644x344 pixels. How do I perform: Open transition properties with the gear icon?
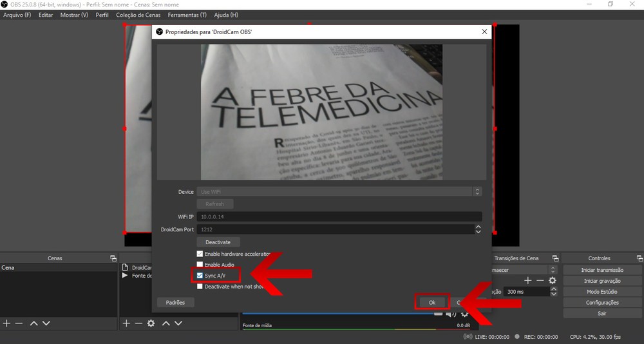click(553, 280)
